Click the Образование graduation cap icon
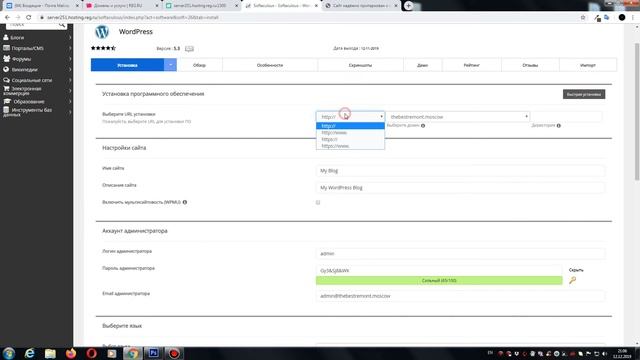 point(7,101)
